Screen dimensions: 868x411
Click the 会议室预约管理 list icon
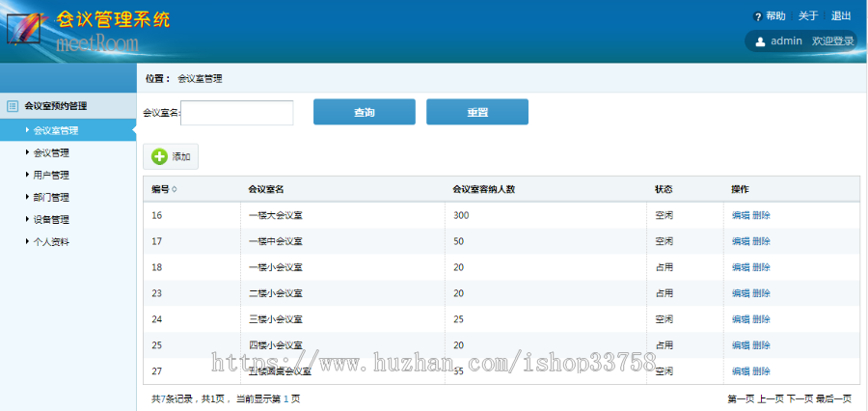(13, 106)
